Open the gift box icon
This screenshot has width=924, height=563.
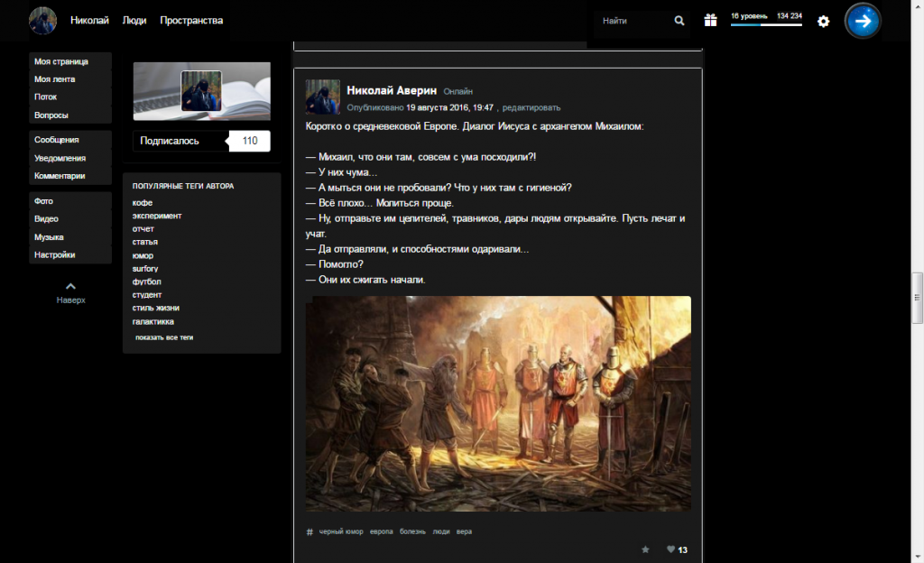pyautogui.click(x=711, y=21)
